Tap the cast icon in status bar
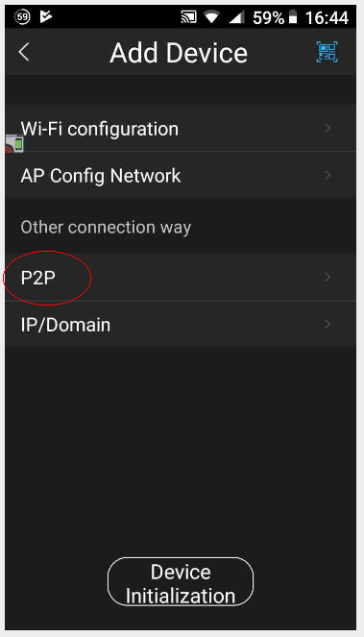 (x=189, y=17)
